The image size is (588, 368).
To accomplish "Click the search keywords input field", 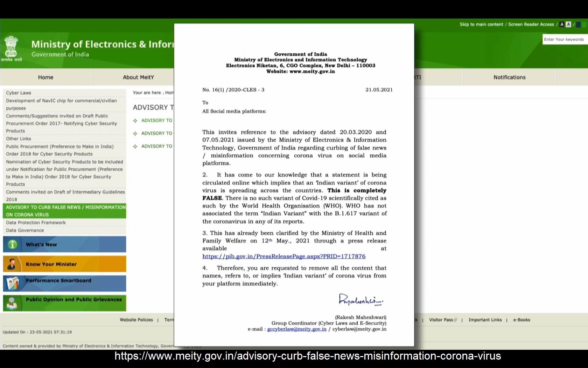I will (564, 39).
